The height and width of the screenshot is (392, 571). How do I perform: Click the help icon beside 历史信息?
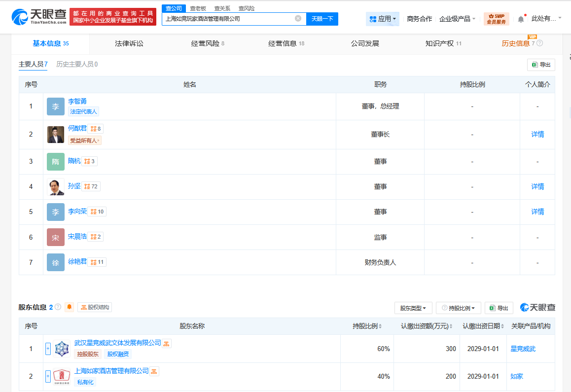(x=539, y=43)
